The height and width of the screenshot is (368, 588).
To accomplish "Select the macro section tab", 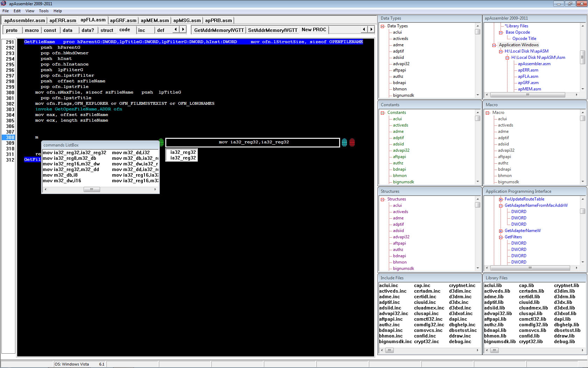I will coord(32,30).
